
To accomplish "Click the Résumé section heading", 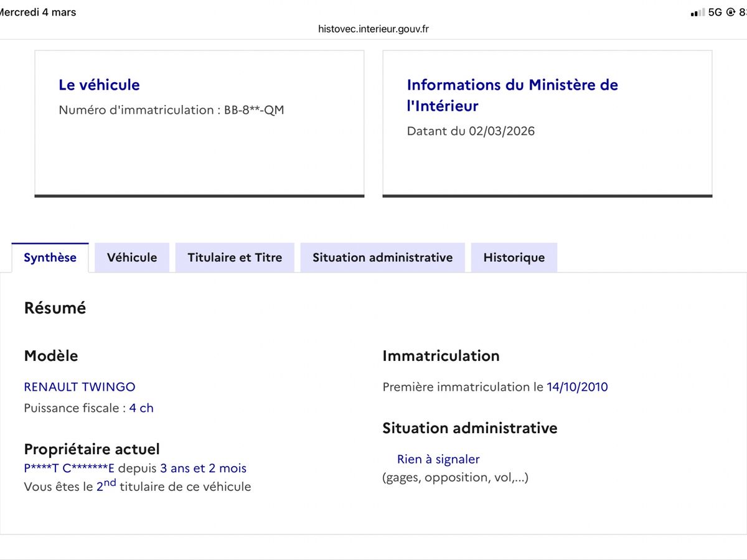I will 55,308.
